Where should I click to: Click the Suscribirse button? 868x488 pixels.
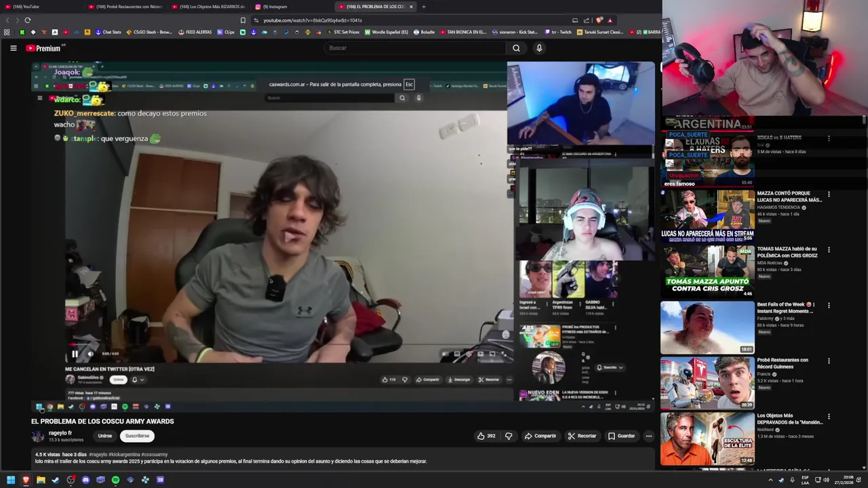137,436
